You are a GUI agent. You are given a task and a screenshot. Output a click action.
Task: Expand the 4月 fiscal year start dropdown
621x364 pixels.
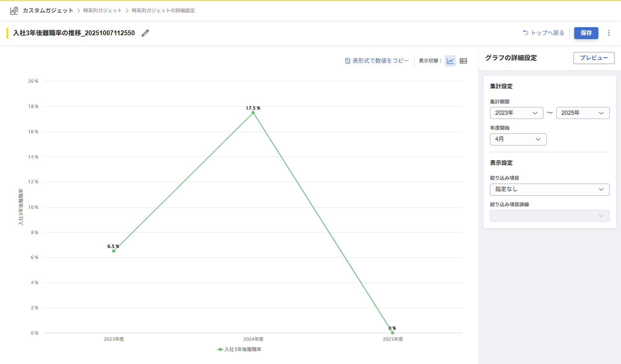(518, 139)
